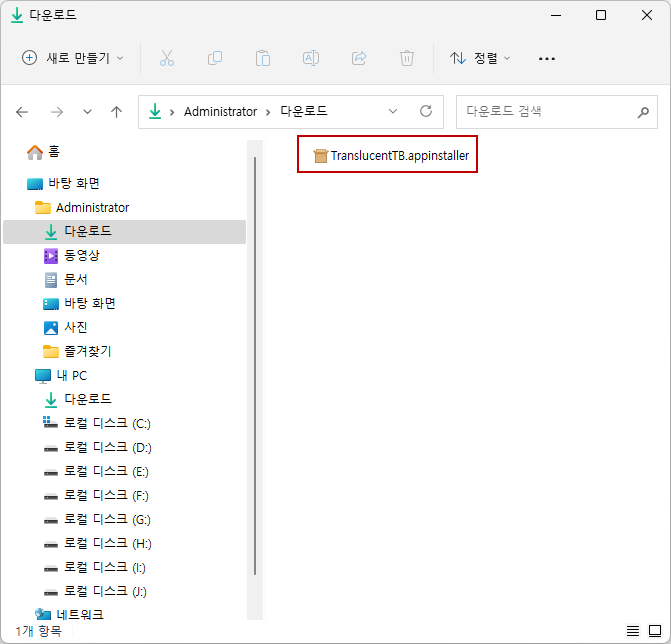Click the search magnifier icon
Viewport: 671px width, 644px height.
643,112
